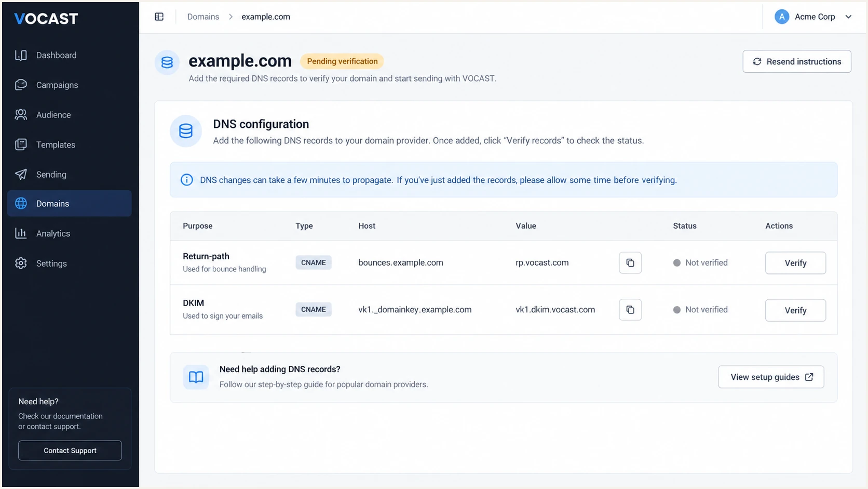Click the Return-path purpose label

click(206, 256)
